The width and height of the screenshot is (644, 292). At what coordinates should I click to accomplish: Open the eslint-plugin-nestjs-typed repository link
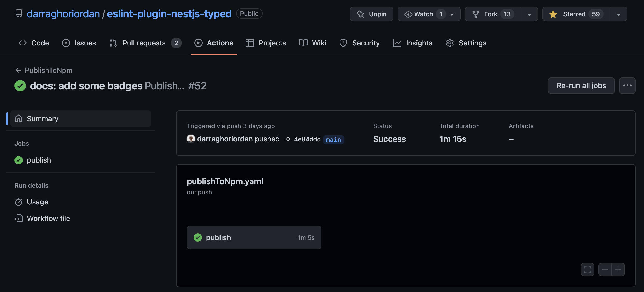[x=169, y=14]
